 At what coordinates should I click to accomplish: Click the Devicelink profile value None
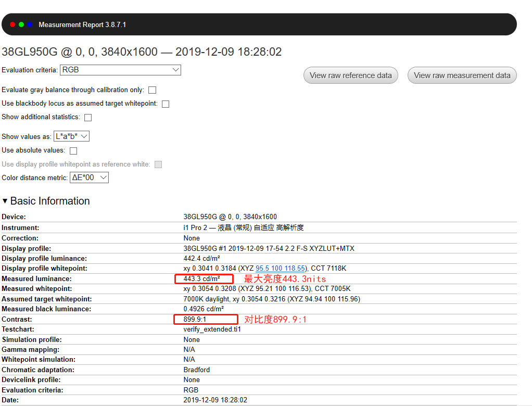(192, 379)
